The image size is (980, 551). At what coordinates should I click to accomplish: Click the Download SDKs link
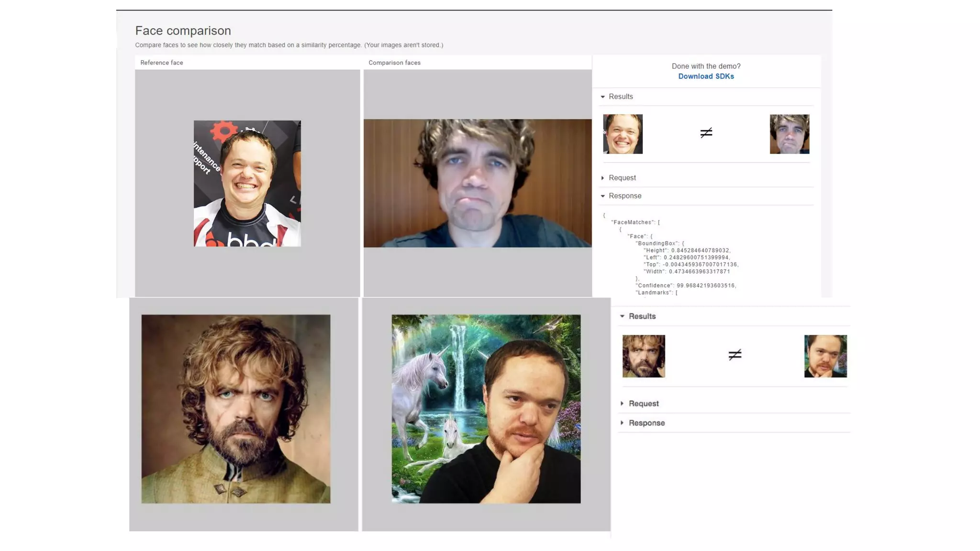(x=706, y=77)
